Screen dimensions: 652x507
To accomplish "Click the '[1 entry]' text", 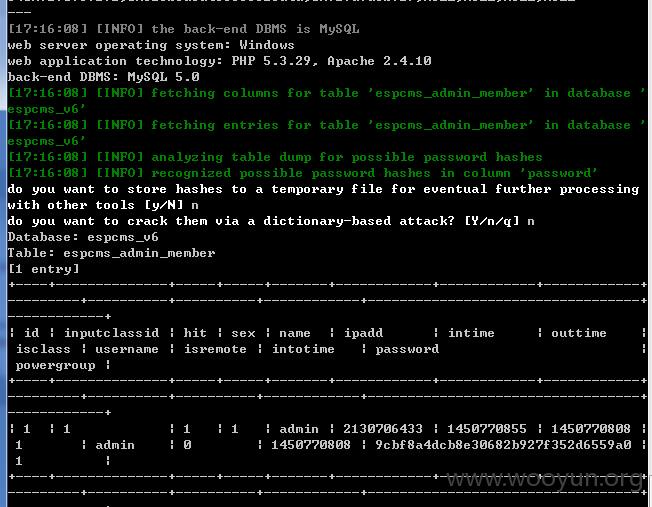I will pos(44,269).
